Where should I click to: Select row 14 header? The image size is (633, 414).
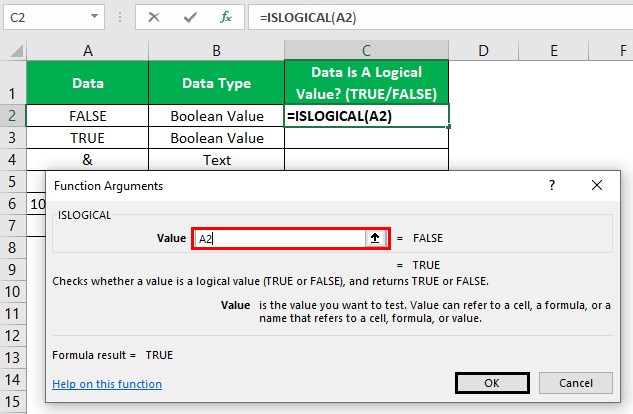pos(13,379)
